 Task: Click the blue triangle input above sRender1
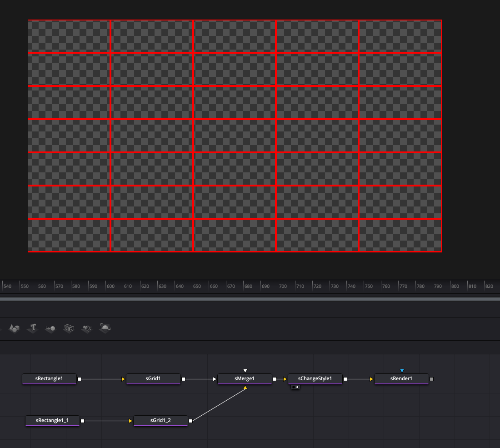coord(402,371)
